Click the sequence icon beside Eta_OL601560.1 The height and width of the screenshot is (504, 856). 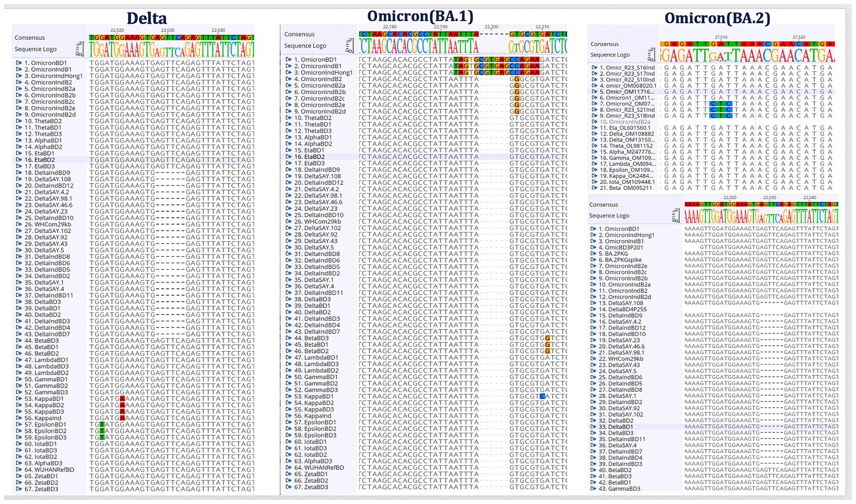[594, 128]
